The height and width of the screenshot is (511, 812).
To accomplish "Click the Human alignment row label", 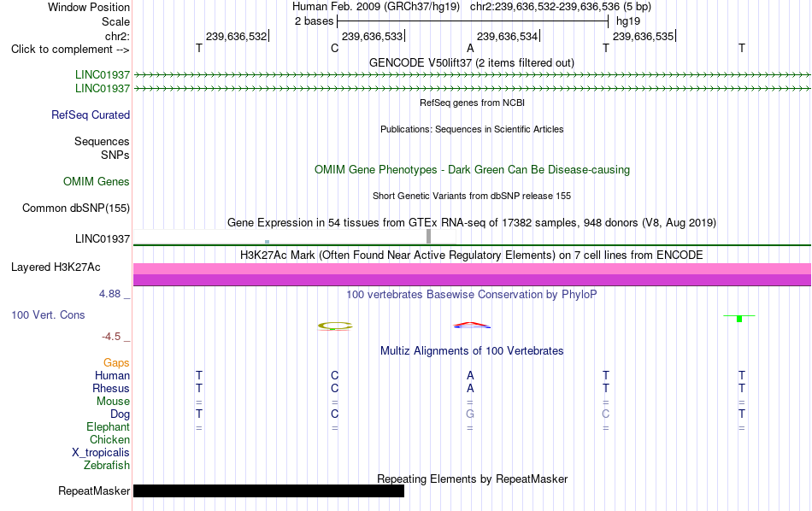I will coord(112,375).
